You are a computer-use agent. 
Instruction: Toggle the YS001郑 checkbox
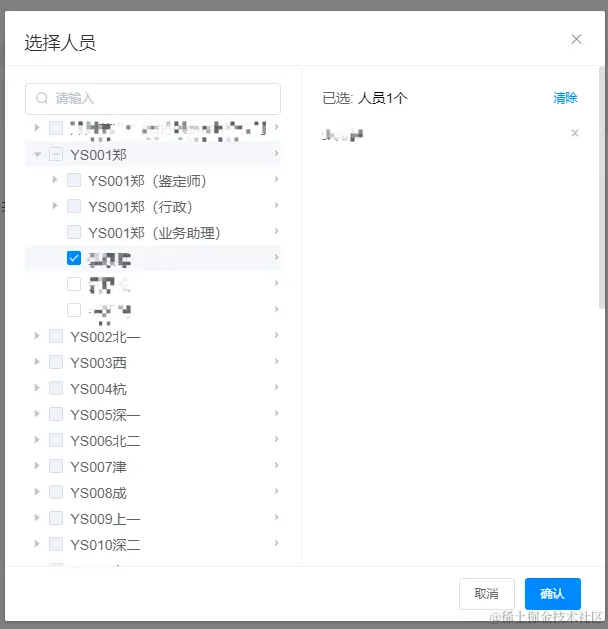pyautogui.click(x=56, y=154)
